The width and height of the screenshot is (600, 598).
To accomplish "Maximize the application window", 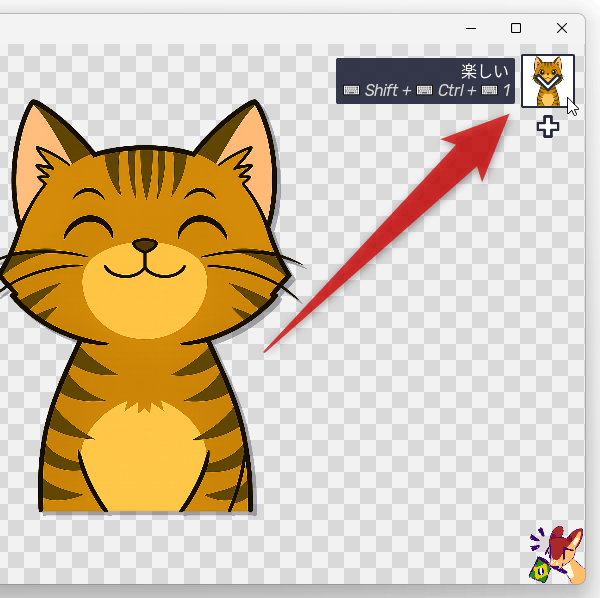I will pos(516,28).
